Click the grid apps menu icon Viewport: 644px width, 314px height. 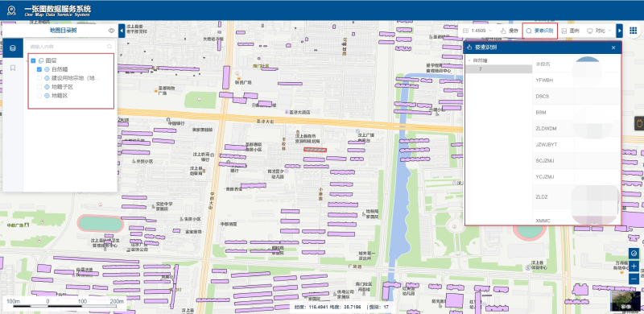point(633,31)
